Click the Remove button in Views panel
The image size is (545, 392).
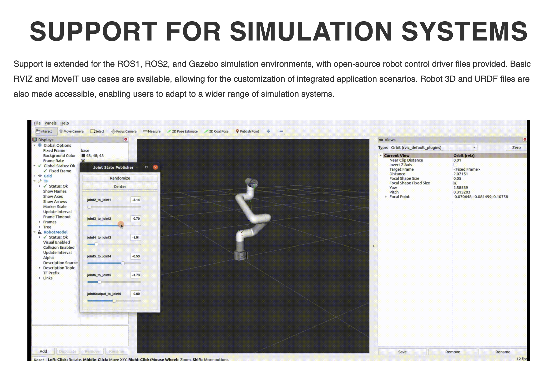pyautogui.click(x=452, y=352)
